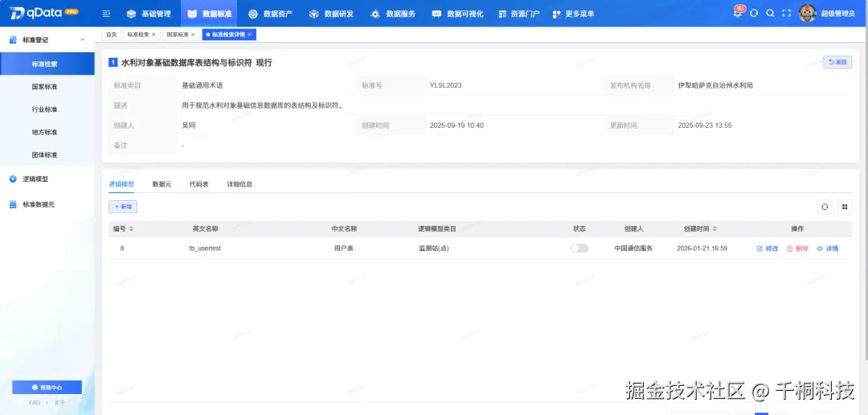Viewport: 868px width, 415px height.
Task: Collapse the sidebar with the hamburger icon
Action: coord(106,14)
